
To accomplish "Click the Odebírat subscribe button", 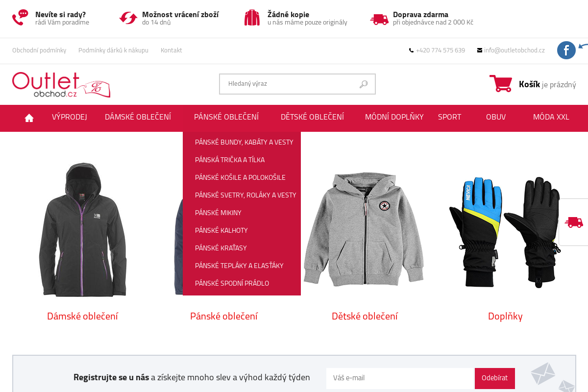I will pos(495,378).
